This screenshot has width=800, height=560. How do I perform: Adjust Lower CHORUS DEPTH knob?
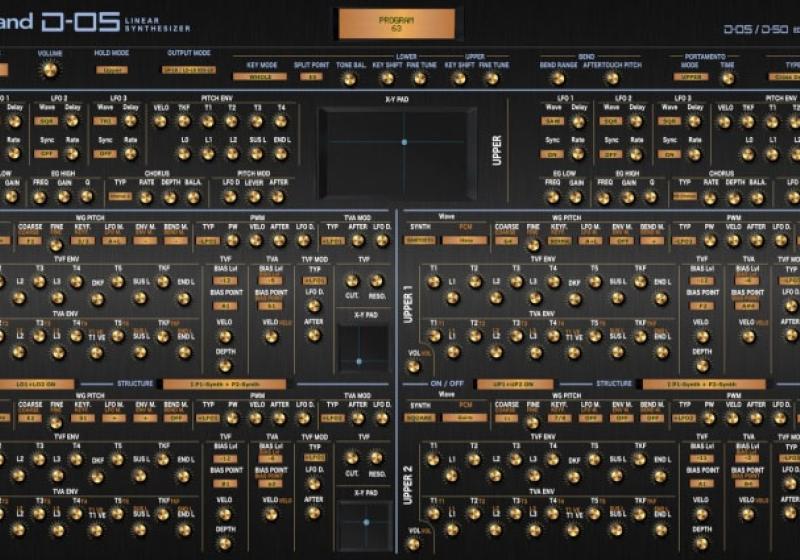pyautogui.click(x=170, y=197)
